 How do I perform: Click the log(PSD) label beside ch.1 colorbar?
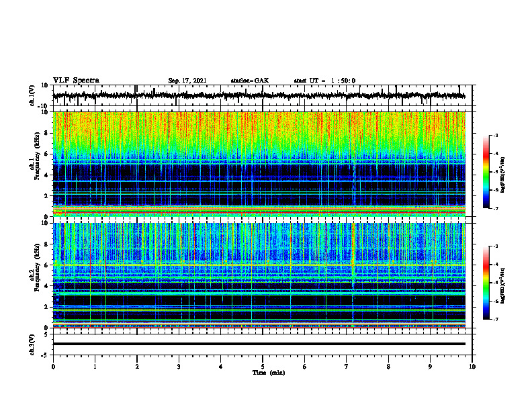(504, 175)
